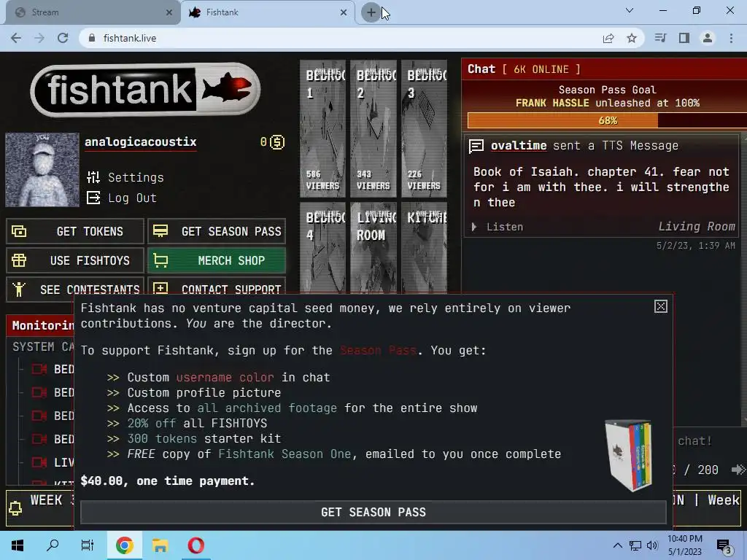Show hidden system tray icons
Viewport: 747px width, 560px height.
pos(617,545)
